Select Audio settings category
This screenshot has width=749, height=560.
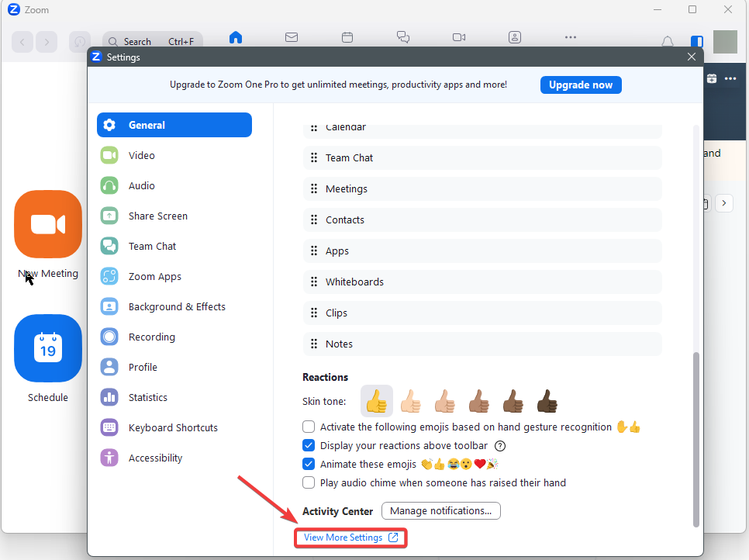[174, 185]
